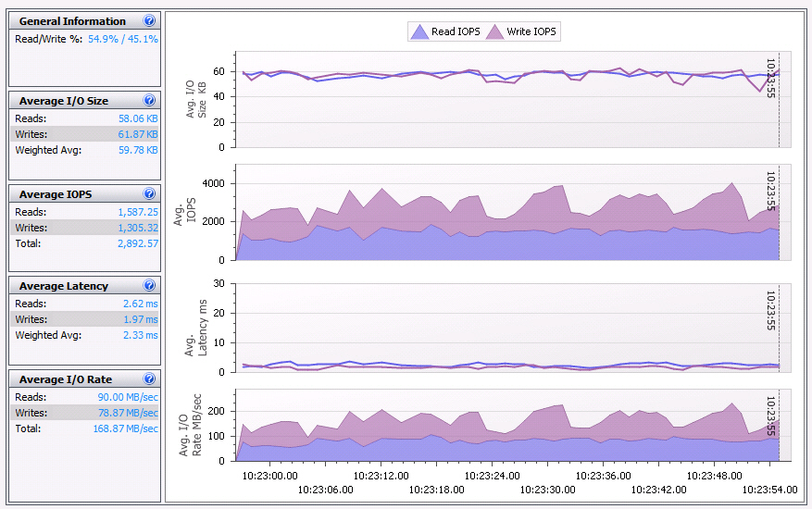Select Writes rate value 78.87 MB/sec

[x=128, y=413]
